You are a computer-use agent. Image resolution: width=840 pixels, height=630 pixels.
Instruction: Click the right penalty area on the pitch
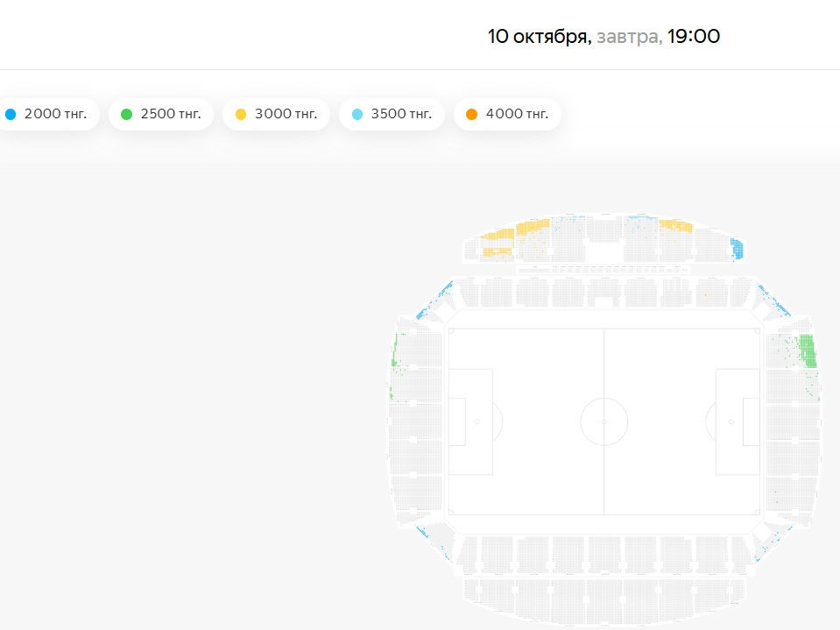tap(738, 421)
